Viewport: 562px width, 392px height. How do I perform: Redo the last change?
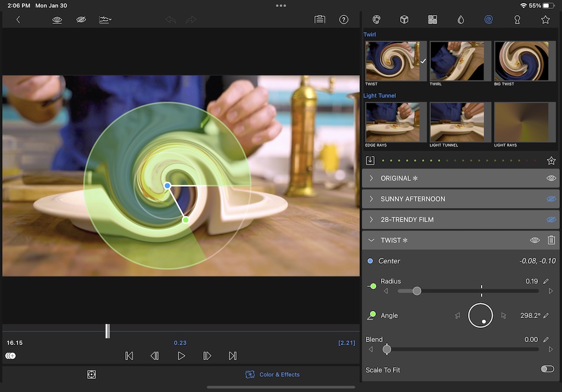[x=191, y=20]
